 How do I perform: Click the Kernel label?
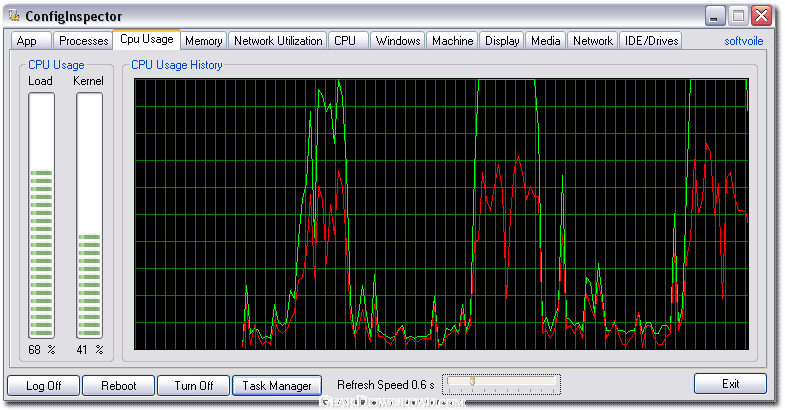(88, 81)
